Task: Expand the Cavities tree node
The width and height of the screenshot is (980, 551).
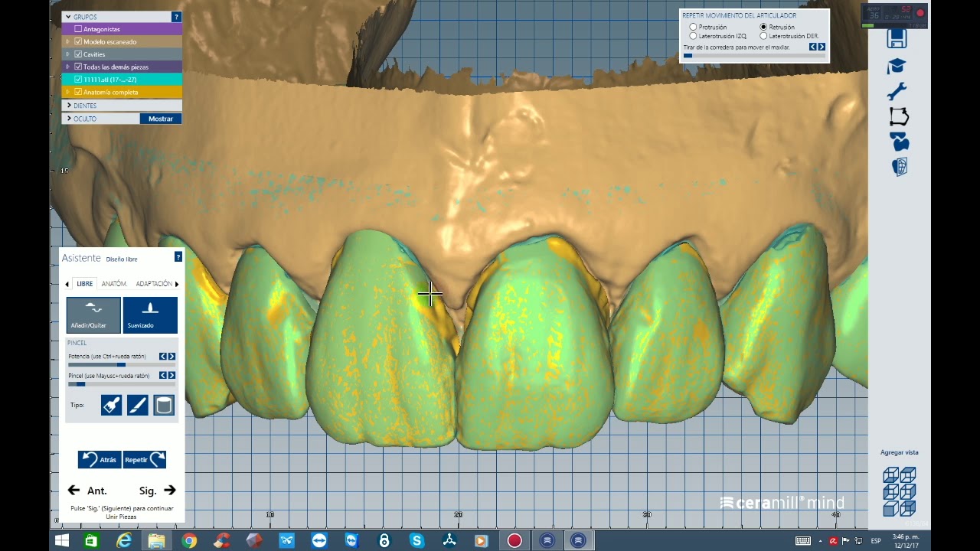Action: coord(67,54)
